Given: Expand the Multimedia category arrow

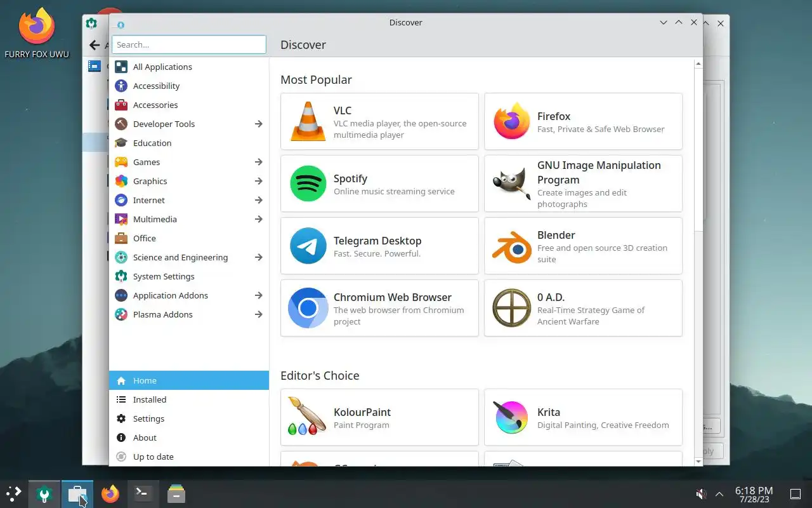Looking at the screenshot, I should coord(258,219).
